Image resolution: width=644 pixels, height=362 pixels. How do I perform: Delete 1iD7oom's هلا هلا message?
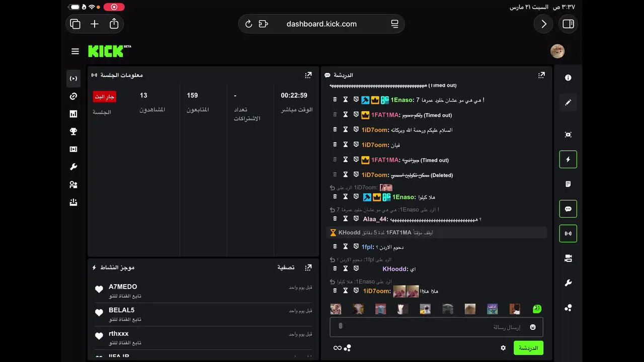point(335,291)
